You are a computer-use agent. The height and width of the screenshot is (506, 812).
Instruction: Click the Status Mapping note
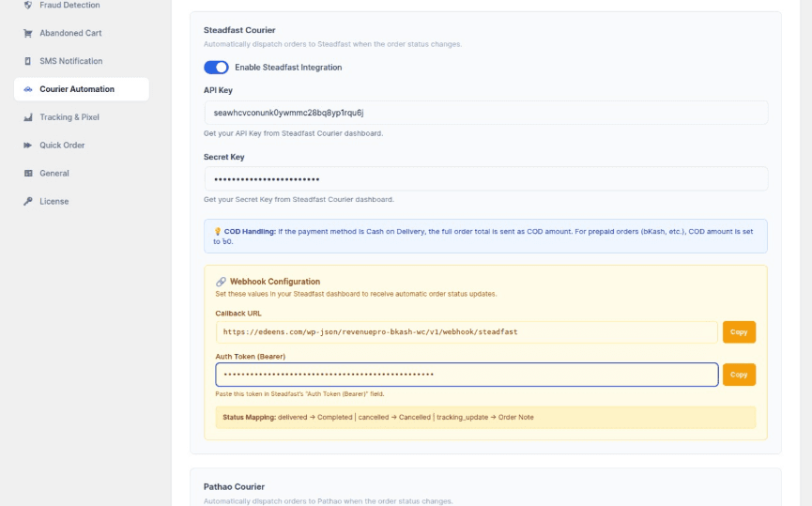485,418
